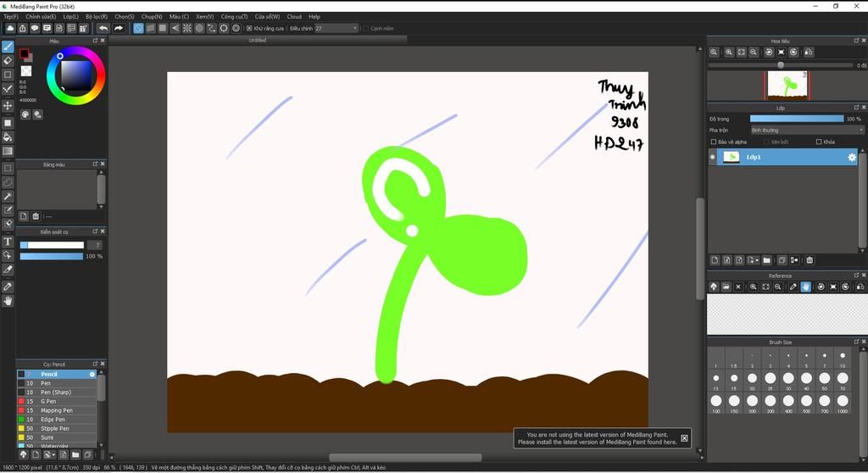Enable radial snap guide
Viewport: 868px width, 473px height.
[x=187, y=28]
